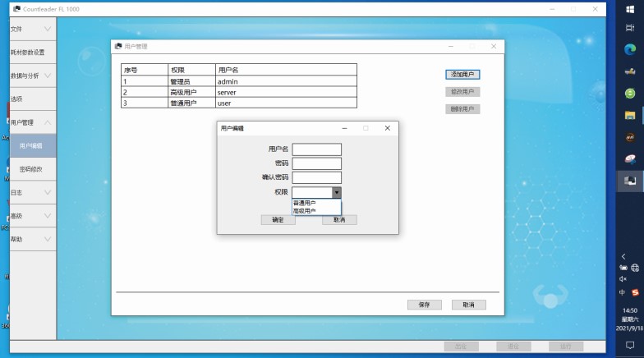
Task: Click the 确定 button in 用户编辑 dialog
Action: 278,220
